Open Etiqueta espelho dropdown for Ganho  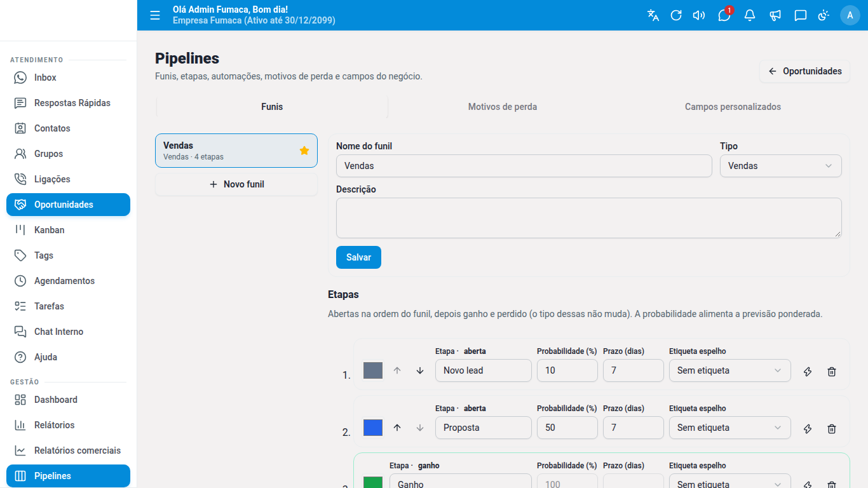[x=729, y=481]
